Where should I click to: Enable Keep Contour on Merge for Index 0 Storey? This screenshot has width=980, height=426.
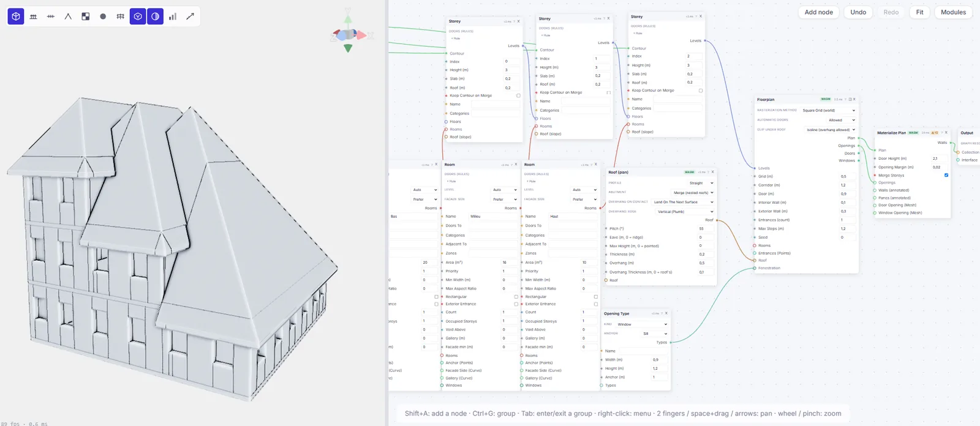[x=518, y=95]
